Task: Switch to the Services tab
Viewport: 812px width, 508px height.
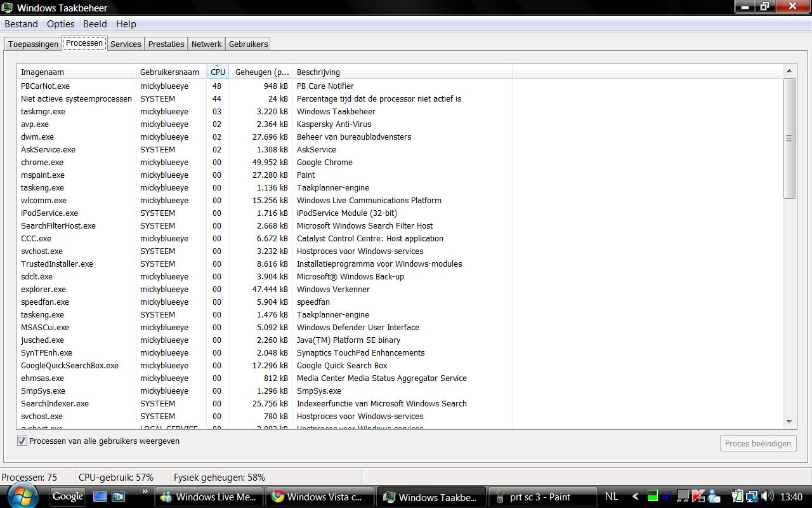Action: (126, 44)
